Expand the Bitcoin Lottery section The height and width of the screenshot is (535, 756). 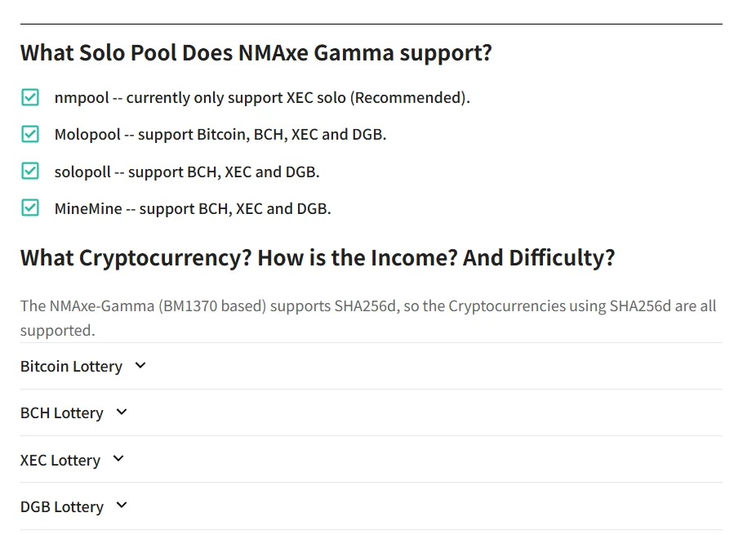(71, 367)
